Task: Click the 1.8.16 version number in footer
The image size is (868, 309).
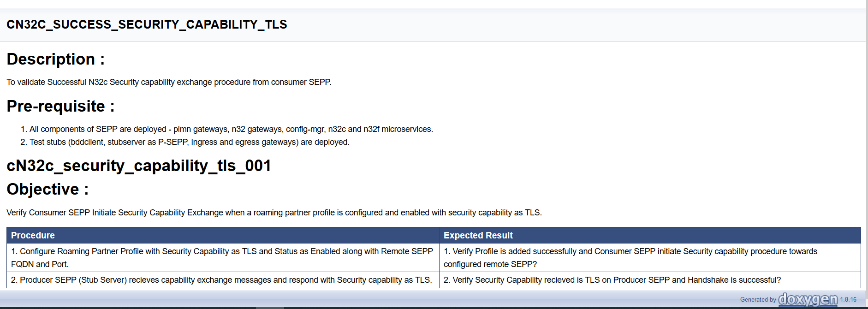Action: (848, 300)
